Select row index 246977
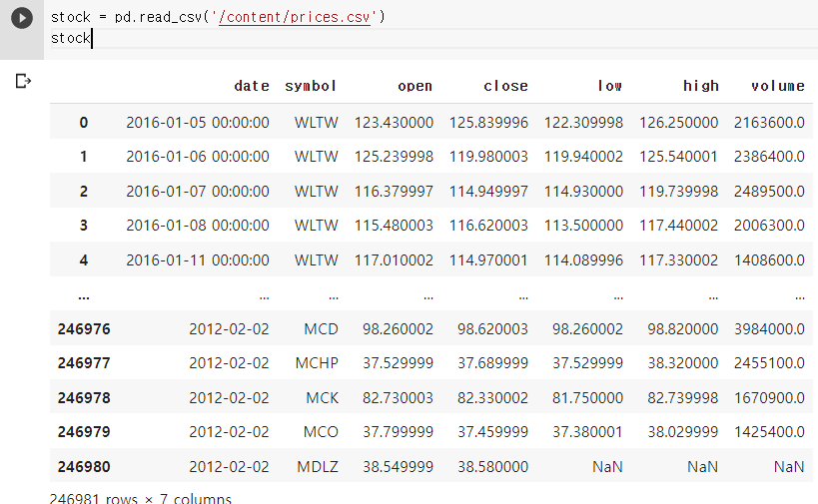Screen dimensions: 818x504 pos(84,362)
